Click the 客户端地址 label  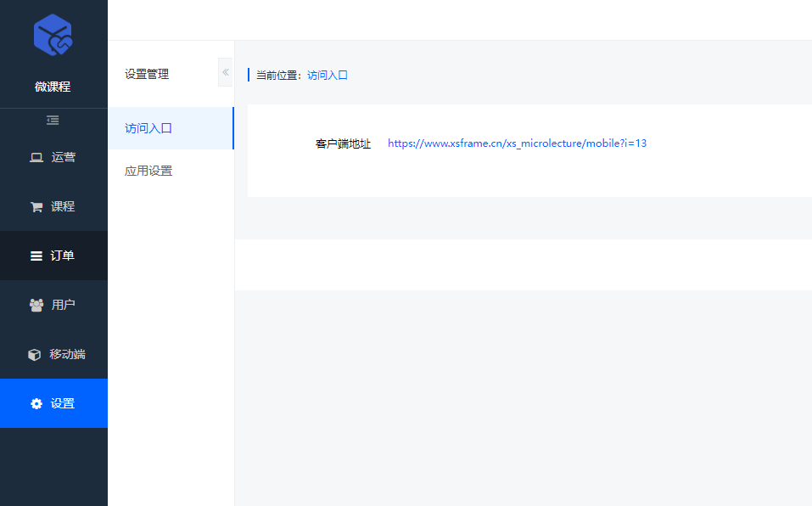(343, 144)
